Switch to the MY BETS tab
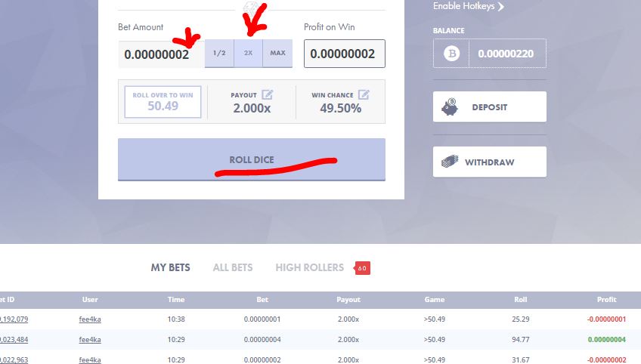The height and width of the screenshot is (364, 641). [x=170, y=267]
